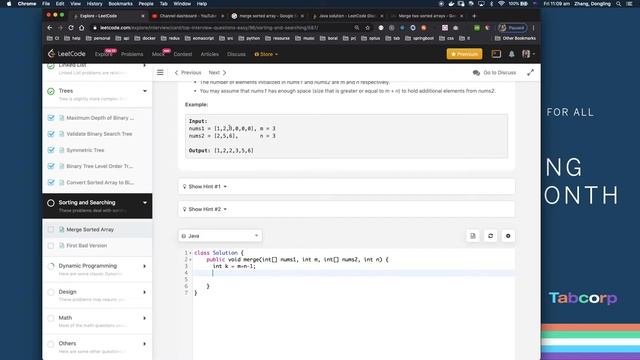
Task: Open the Apple menu
Action: click(9, 4)
